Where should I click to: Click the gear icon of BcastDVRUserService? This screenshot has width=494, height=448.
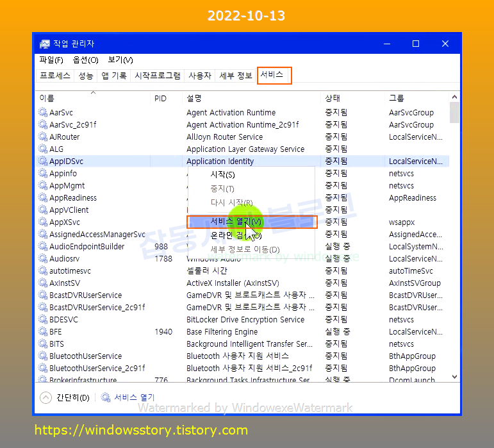coord(43,295)
